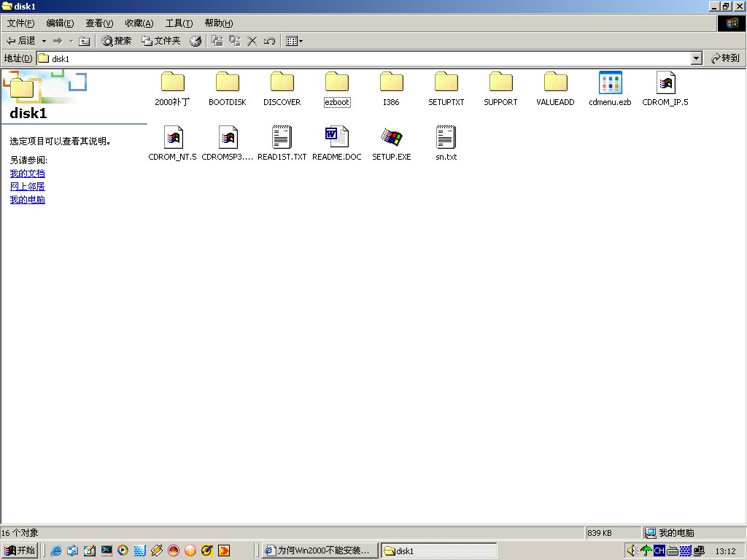Select the SETUP.EXE file
The image size is (747, 560).
pyautogui.click(x=392, y=144)
